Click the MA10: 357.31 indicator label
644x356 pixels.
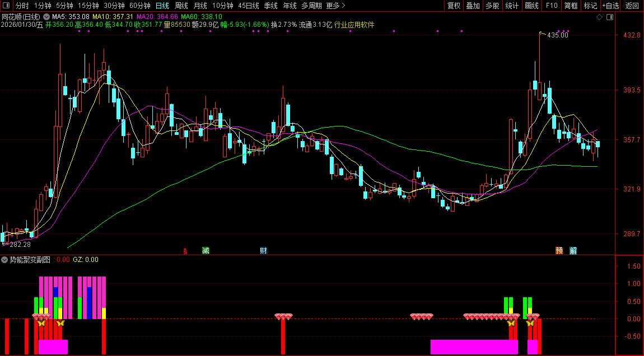(x=113, y=17)
